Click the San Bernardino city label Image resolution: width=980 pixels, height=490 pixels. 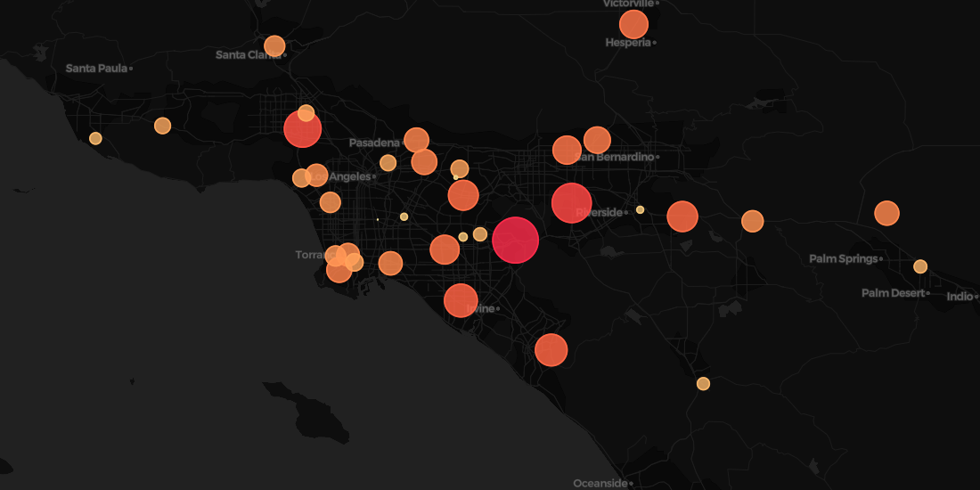(x=617, y=157)
